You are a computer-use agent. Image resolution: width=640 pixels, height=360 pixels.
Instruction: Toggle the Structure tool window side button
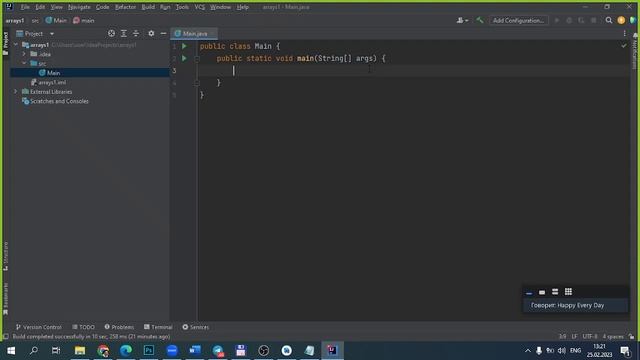(6, 256)
